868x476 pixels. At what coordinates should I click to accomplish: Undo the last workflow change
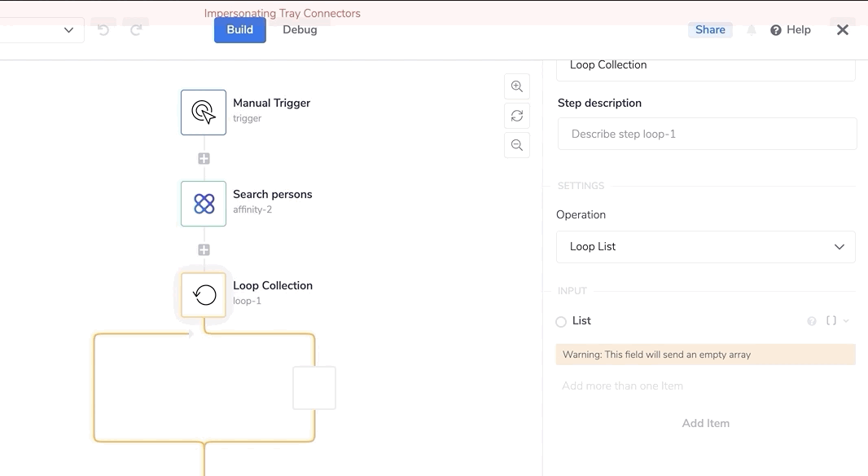(103, 30)
